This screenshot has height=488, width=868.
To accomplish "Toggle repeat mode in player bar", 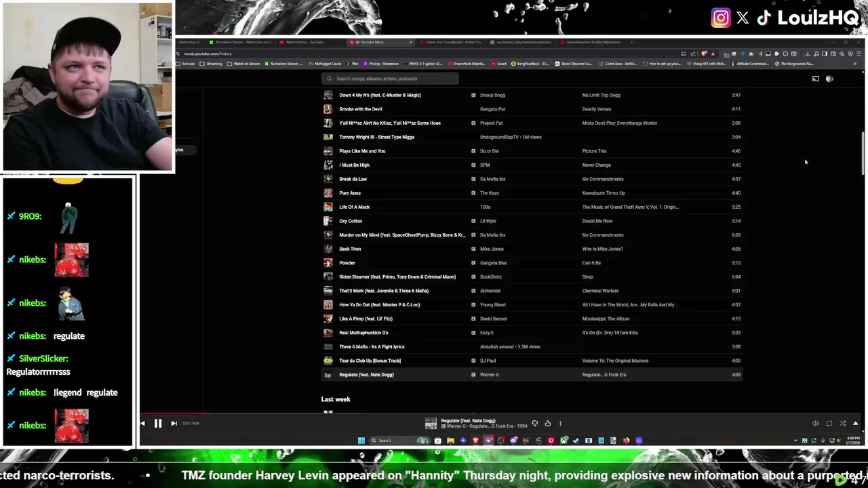I will [829, 424].
